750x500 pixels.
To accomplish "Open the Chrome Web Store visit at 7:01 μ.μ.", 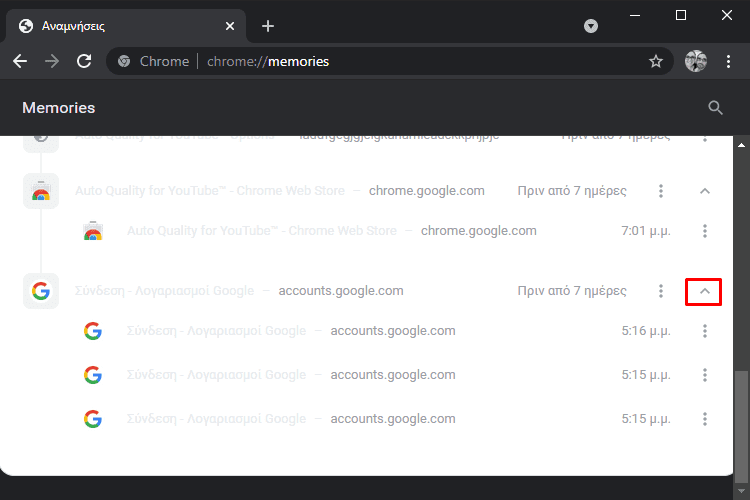I will [262, 231].
